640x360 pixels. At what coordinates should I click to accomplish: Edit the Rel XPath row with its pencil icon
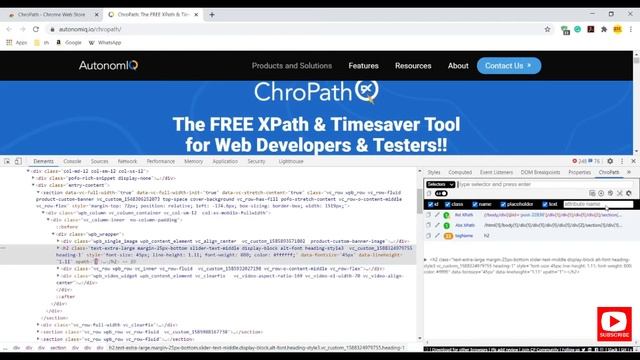(x=437, y=215)
